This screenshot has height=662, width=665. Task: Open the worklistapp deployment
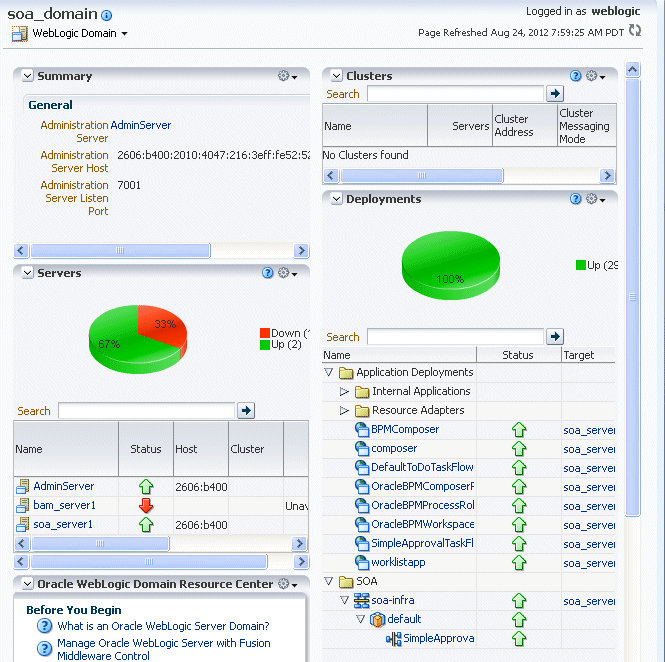[x=398, y=562]
